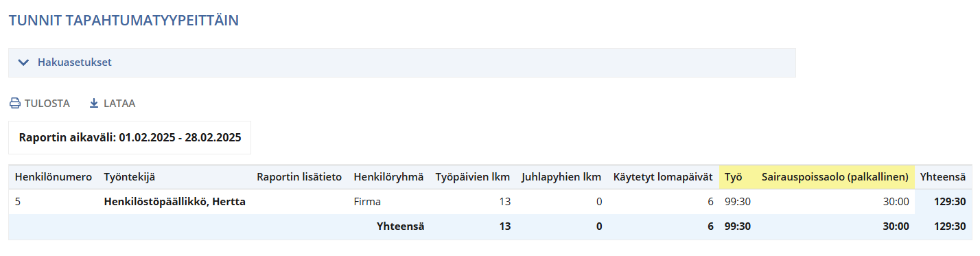Select the highlighted Työ column header
The height and width of the screenshot is (256, 980).
[733, 177]
